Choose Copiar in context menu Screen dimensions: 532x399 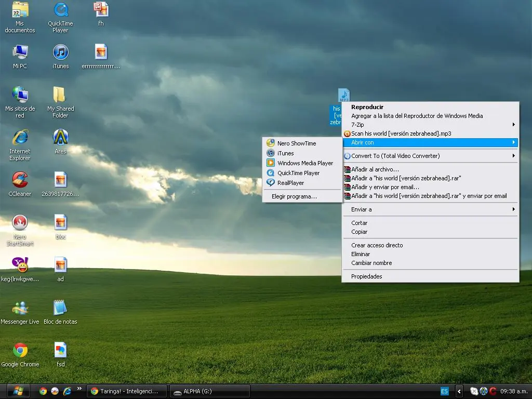click(x=430, y=232)
